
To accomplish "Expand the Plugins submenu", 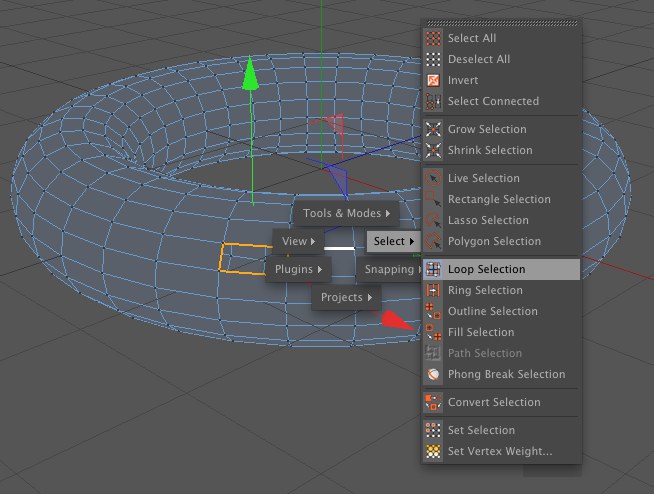I will point(298,269).
